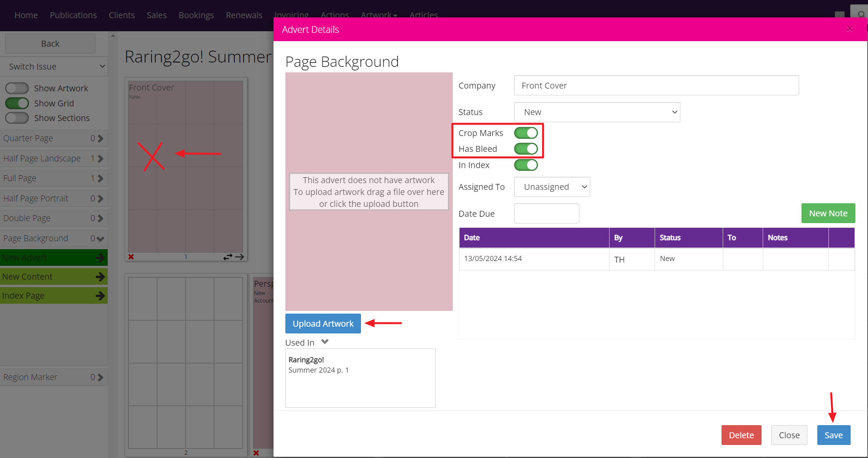Click the Close button in the dialog footer
Image resolution: width=868 pixels, height=458 pixels.
point(789,435)
